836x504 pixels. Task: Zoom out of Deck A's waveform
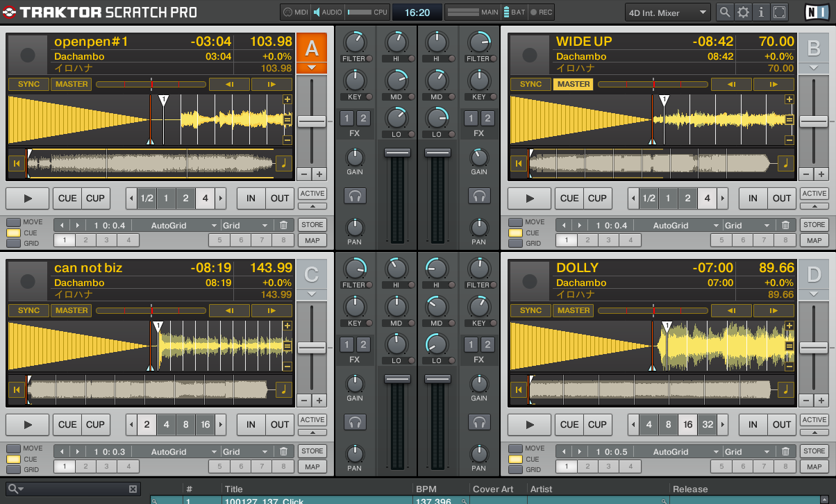pyautogui.click(x=287, y=140)
